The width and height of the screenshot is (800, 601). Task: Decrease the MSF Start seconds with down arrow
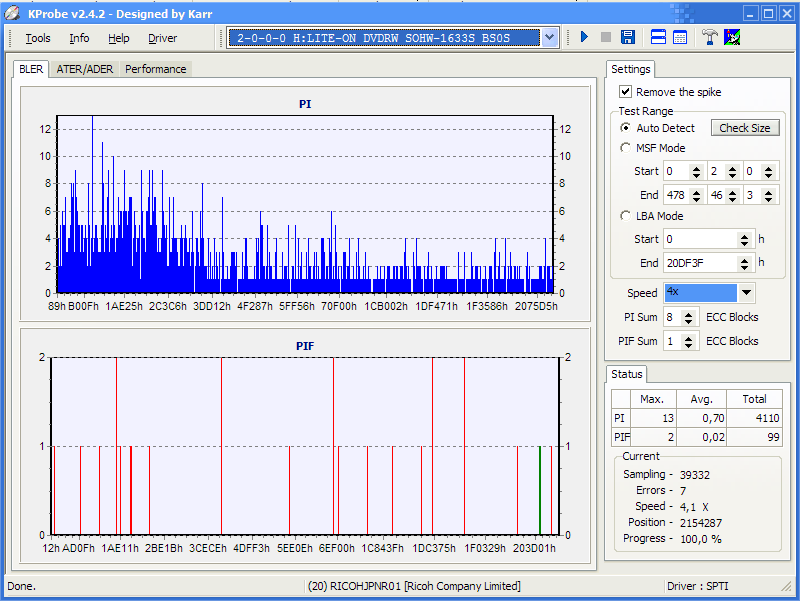(733, 175)
